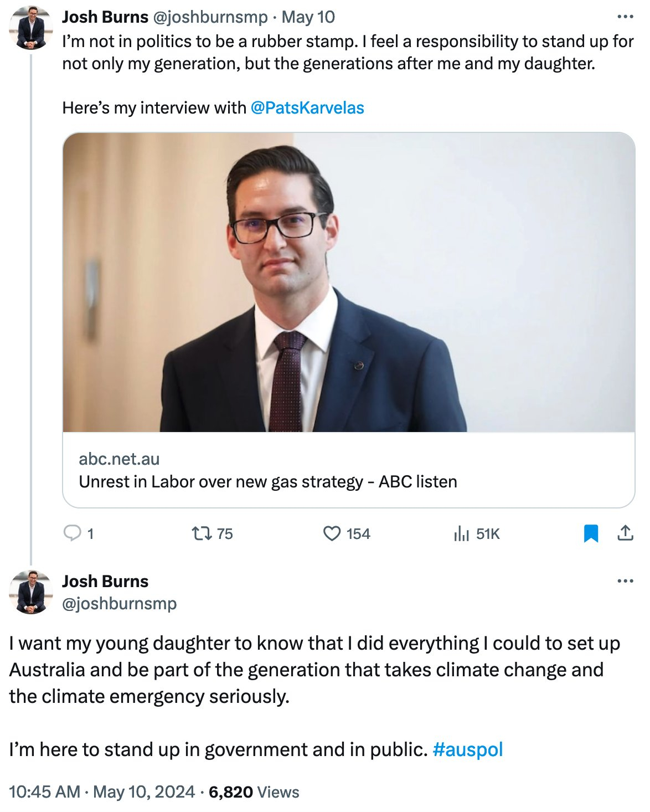The image size is (650, 812).
Task: Click Josh Burns avatar on second tweet
Action: [31, 592]
